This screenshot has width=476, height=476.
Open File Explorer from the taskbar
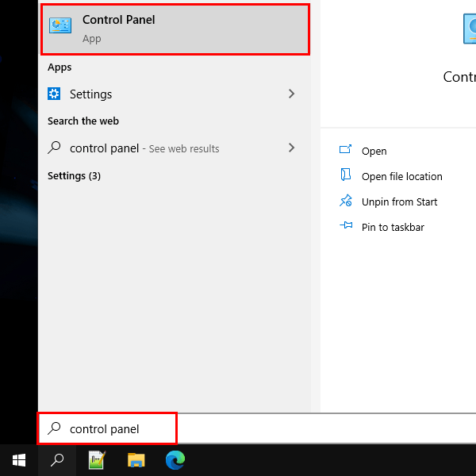136,460
